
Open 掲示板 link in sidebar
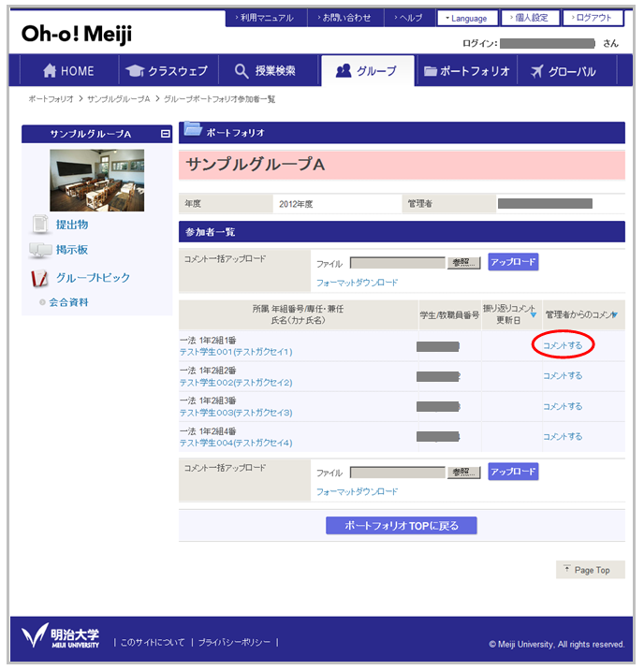tap(72, 250)
